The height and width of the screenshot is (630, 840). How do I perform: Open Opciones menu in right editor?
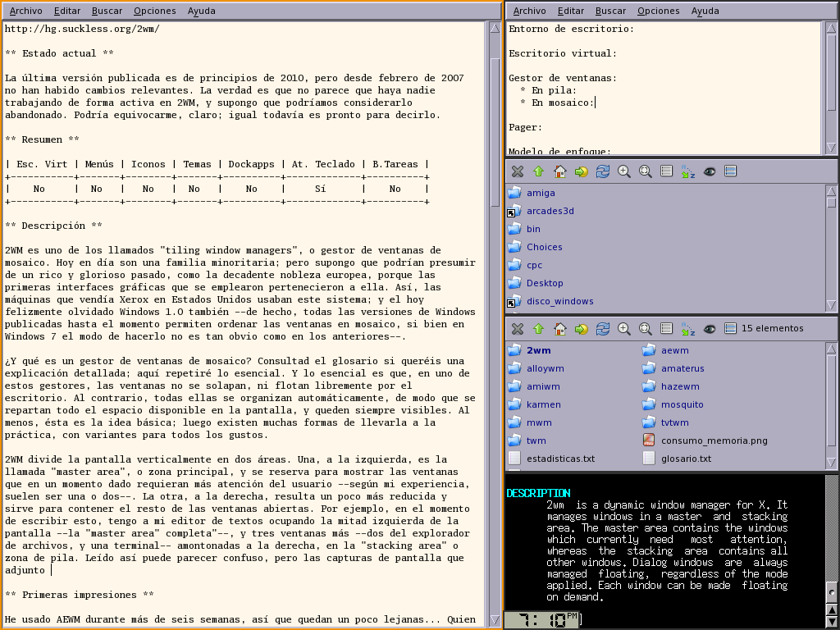click(x=659, y=11)
